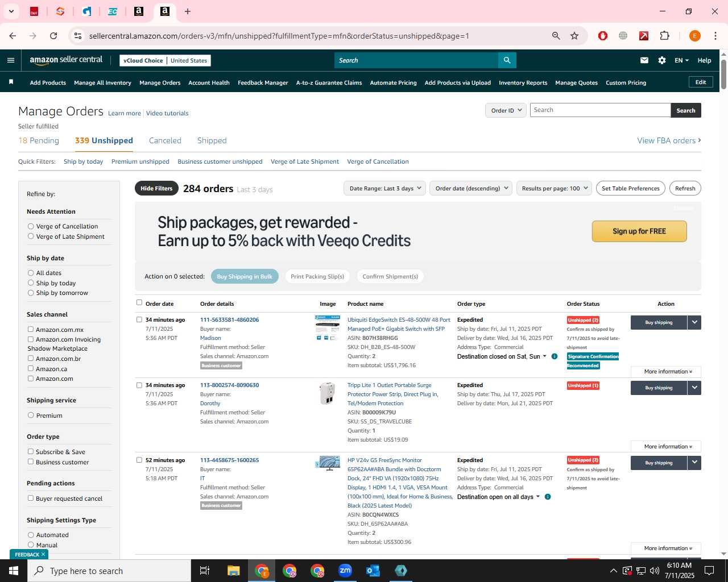Switch to the Canceled tab
Viewport: 728px width, 582px height.
click(x=165, y=140)
